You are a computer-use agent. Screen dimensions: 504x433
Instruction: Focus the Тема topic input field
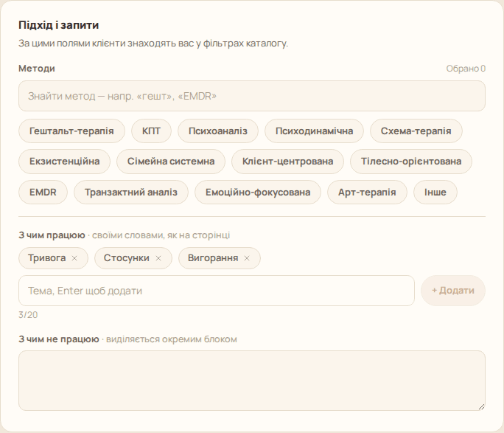pyautogui.click(x=217, y=291)
